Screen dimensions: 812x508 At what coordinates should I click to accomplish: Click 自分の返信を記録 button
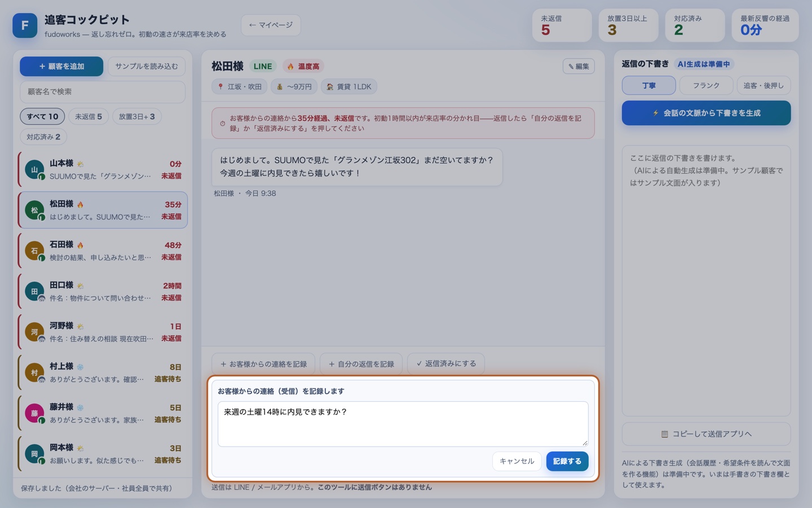pyautogui.click(x=361, y=364)
